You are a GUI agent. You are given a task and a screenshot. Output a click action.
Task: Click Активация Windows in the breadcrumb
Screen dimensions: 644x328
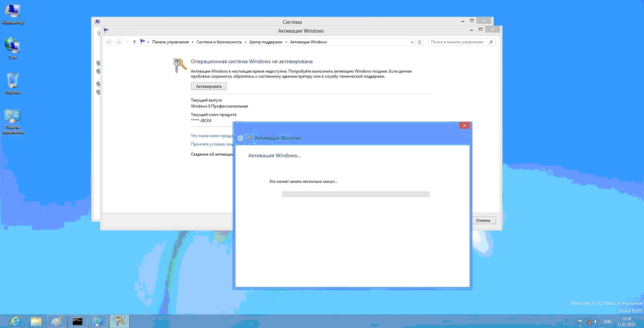tap(308, 42)
